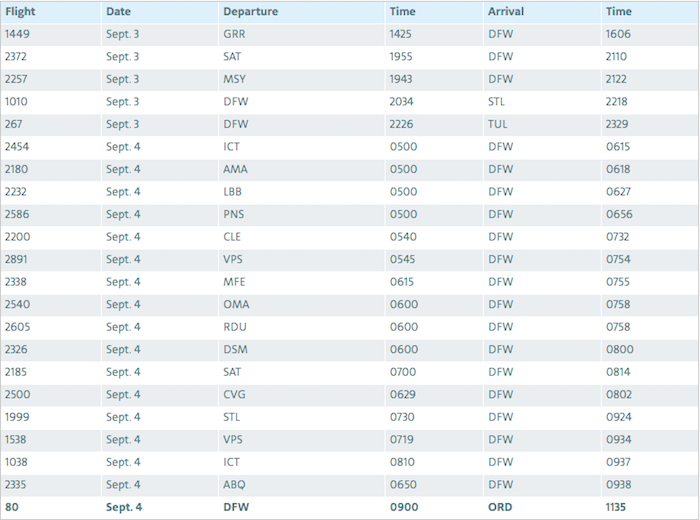Click arrival time 2110

pos(616,57)
